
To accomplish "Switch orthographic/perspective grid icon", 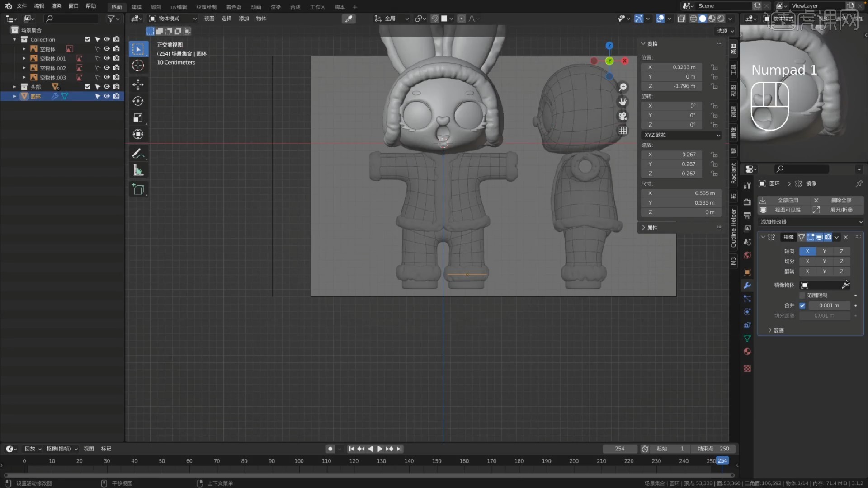I will (623, 131).
